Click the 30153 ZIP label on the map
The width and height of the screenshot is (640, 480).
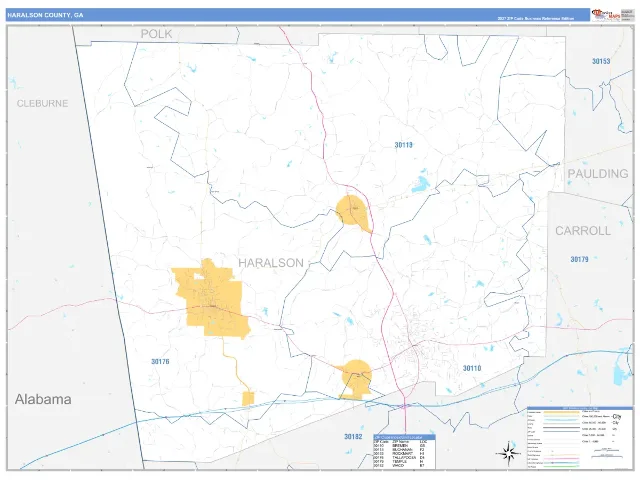601,61
